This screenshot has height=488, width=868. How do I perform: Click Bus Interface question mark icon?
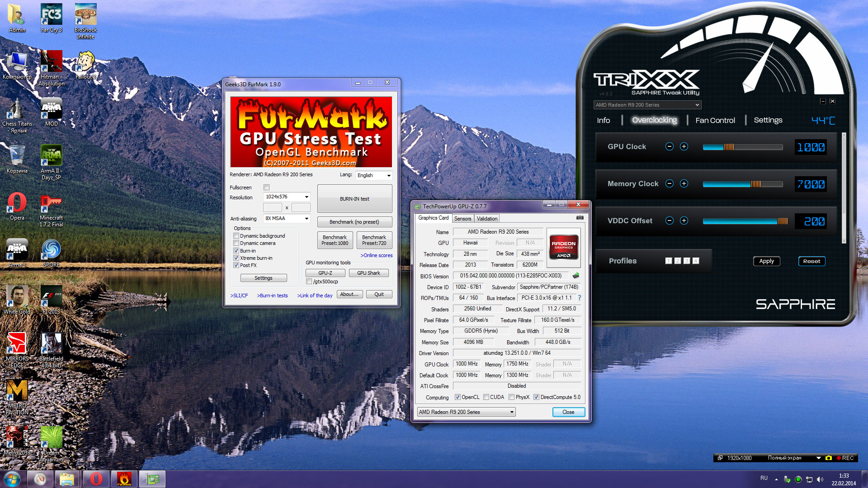click(580, 298)
